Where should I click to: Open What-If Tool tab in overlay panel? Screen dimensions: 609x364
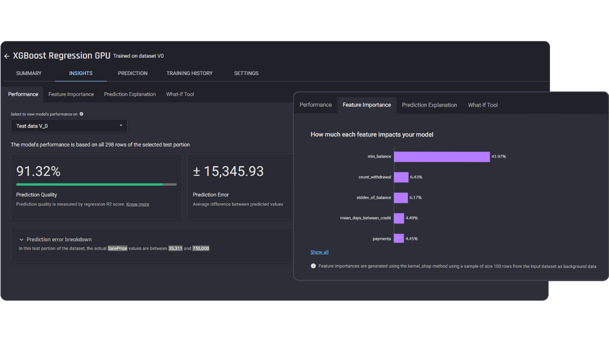coord(483,105)
